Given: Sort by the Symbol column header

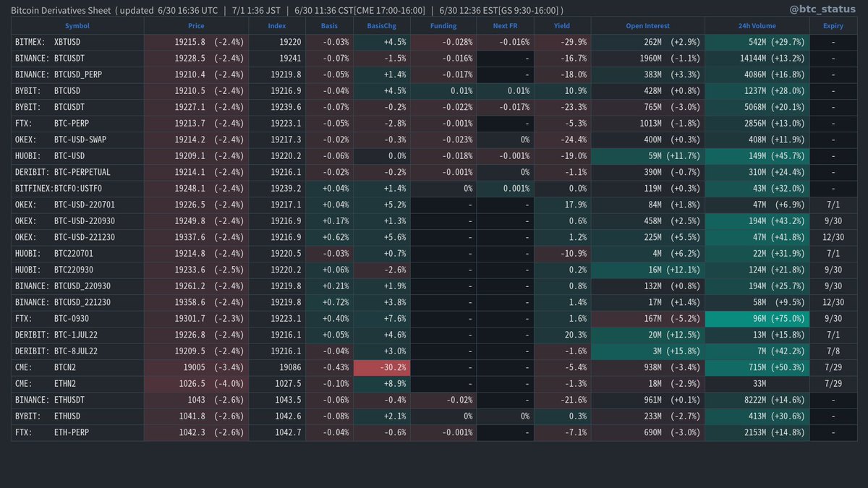Looking at the screenshot, I should pos(77,25).
